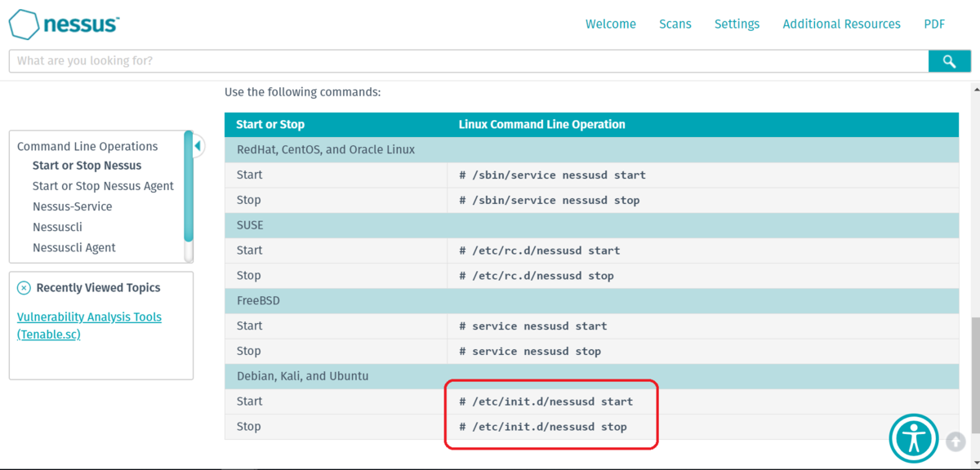
Task: Select Command Line Operations in the sidebar
Action: click(x=87, y=147)
